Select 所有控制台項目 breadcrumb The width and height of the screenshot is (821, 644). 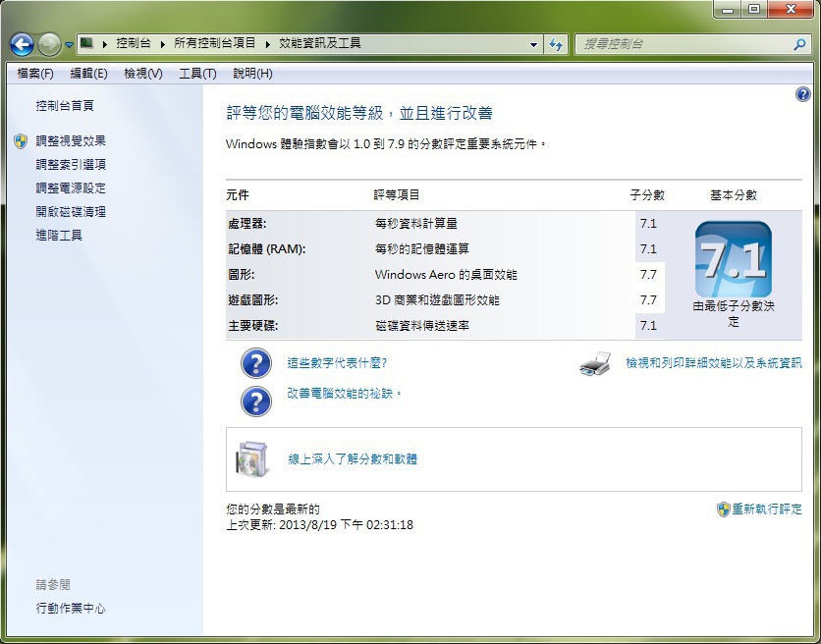point(215,43)
